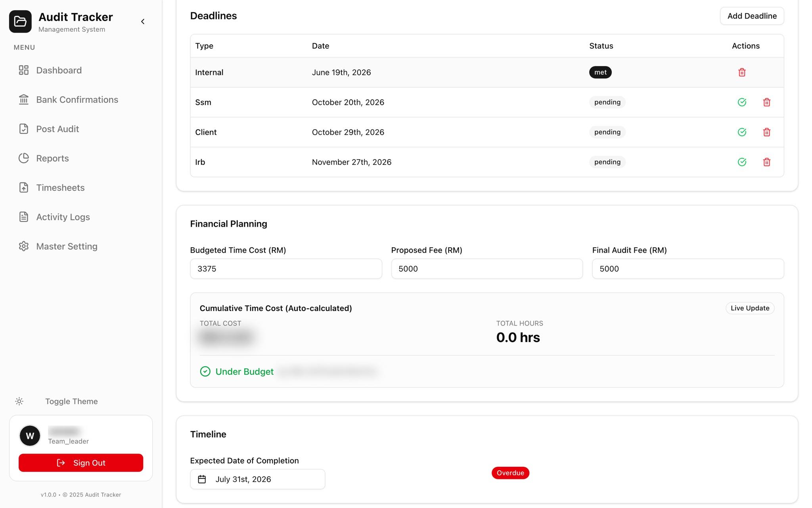
Task: Click the Overdue status badge
Action: pyautogui.click(x=510, y=473)
